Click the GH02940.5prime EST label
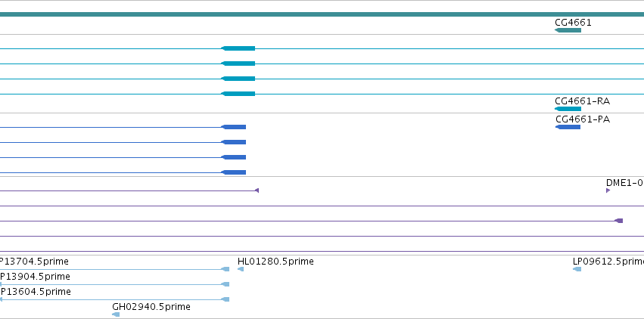The width and height of the screenshot is (644, 319). [x=151, y=307]
